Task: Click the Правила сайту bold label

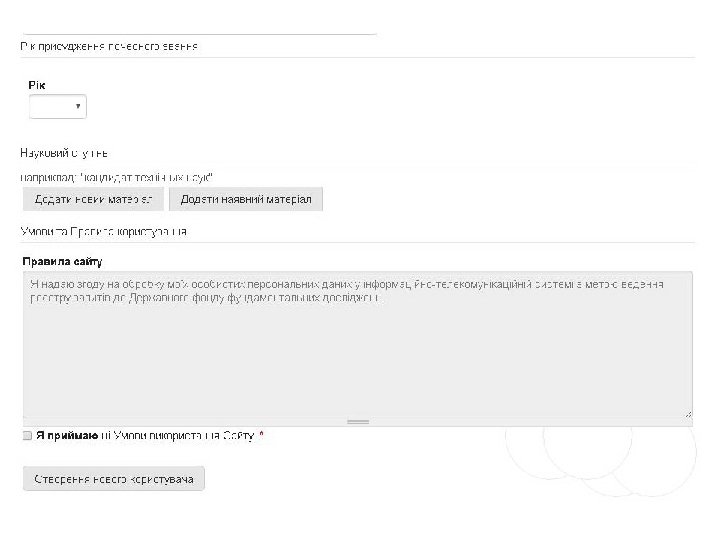Action: [62, 261]
